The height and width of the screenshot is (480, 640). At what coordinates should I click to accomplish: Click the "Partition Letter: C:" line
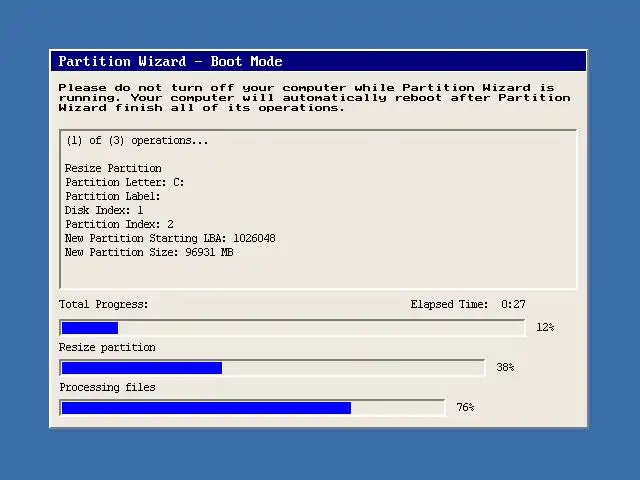(x=124, y=182)
